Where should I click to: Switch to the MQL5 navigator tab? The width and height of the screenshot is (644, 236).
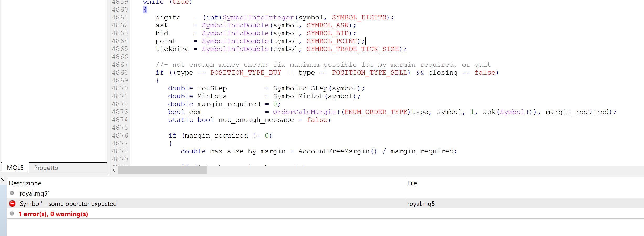point(15,168)
